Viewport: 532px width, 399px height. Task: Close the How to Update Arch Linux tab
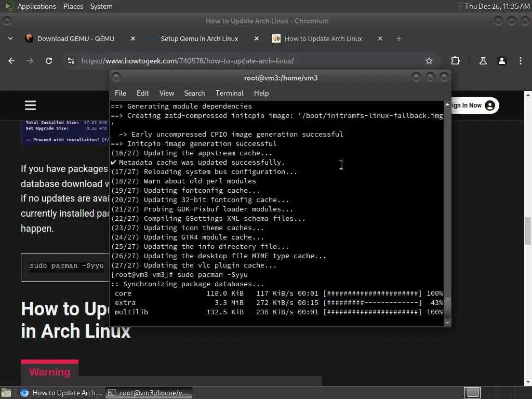click(x=380, y=38)
